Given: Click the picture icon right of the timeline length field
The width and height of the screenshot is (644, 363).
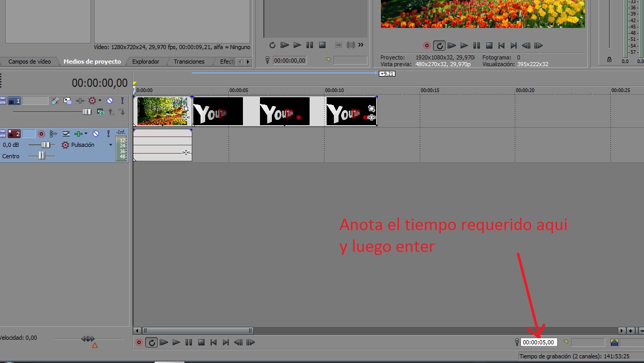Looking at the screenshot, I should click(x=614, y=342).
